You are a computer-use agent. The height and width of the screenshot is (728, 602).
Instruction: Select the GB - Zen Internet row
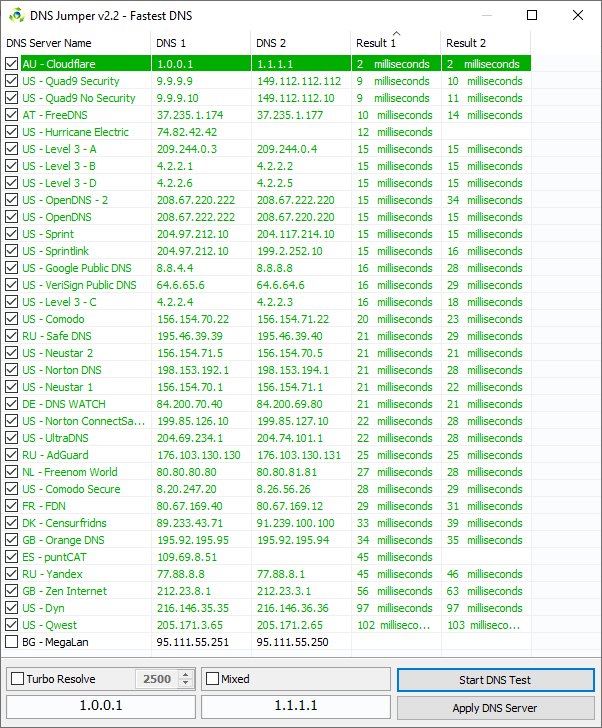point(266,591)
